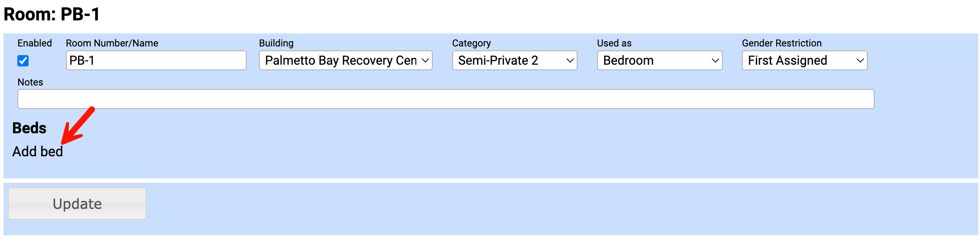This screenshot has height=244, width=980.
Task: Click the chevron on the Building select
Action: click(425, 60)
